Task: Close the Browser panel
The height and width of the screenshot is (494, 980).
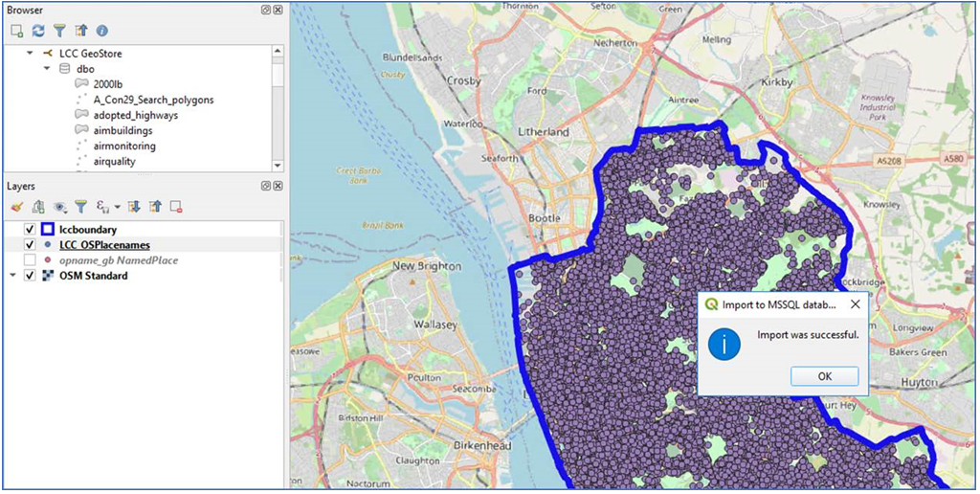Action: coord(278,10)
